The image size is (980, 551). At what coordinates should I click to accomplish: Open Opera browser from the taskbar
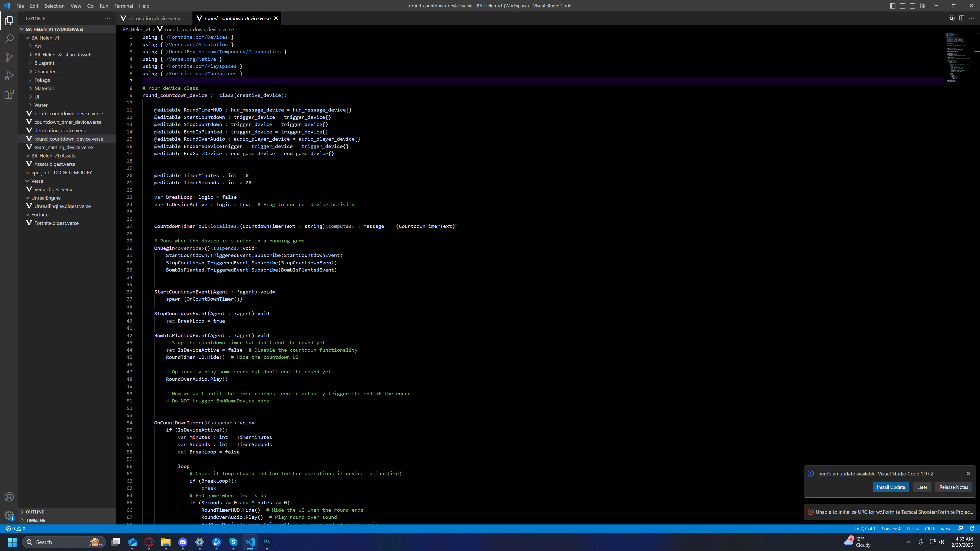[149, 542]
